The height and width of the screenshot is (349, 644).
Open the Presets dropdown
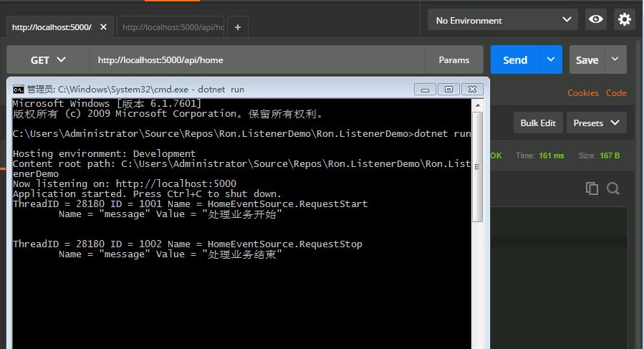tap(596, 123)
